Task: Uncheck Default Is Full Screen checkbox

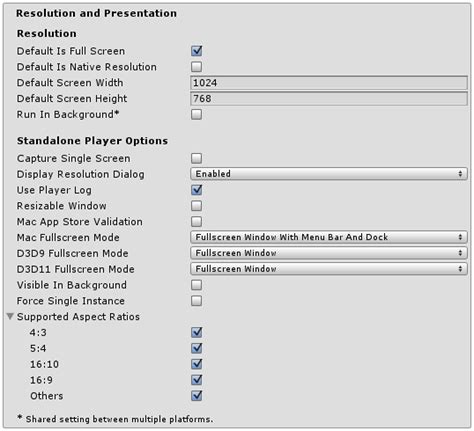Action: click(196, 51)
